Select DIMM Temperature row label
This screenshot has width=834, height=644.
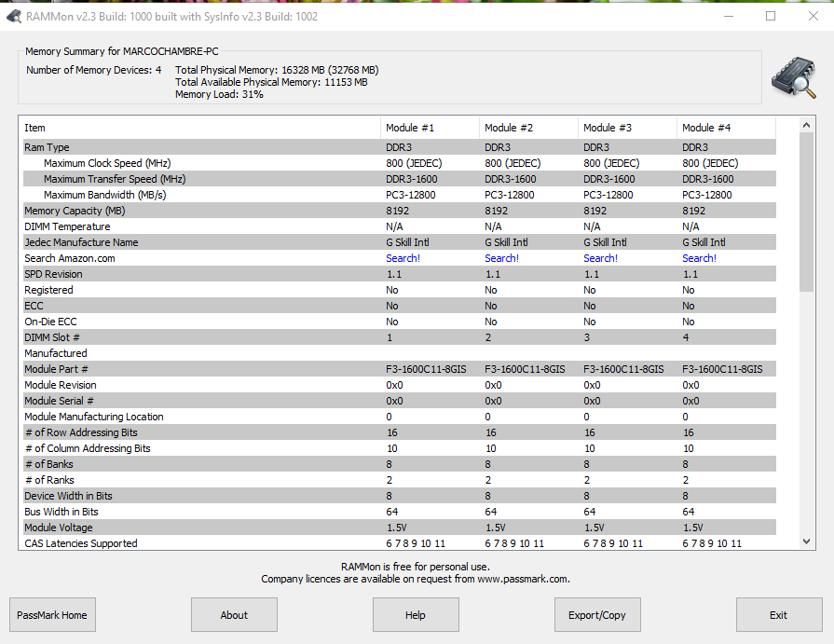click(x=67, y=226)
